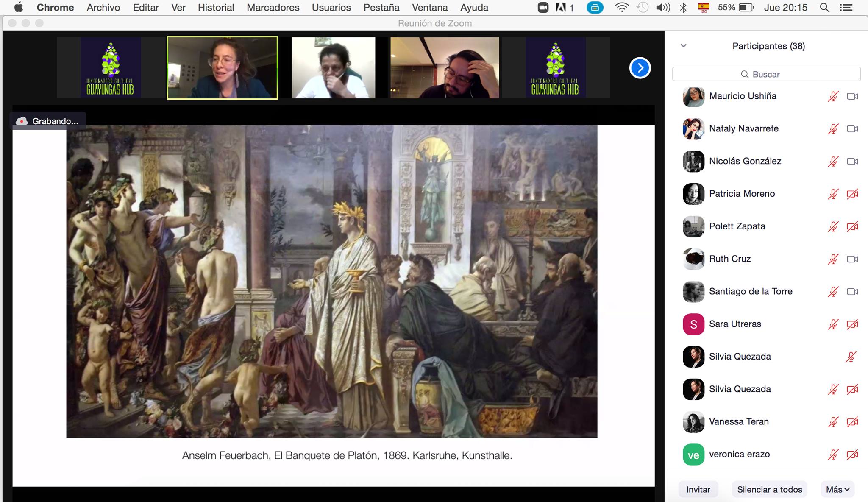
Task: Open the Wi-Fi status menu
Action: point(621,8)
